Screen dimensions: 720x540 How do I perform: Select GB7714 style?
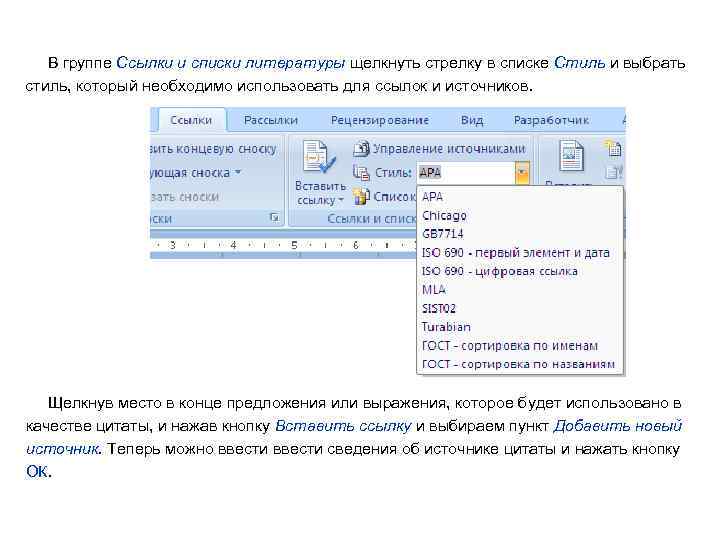point(520,234)
